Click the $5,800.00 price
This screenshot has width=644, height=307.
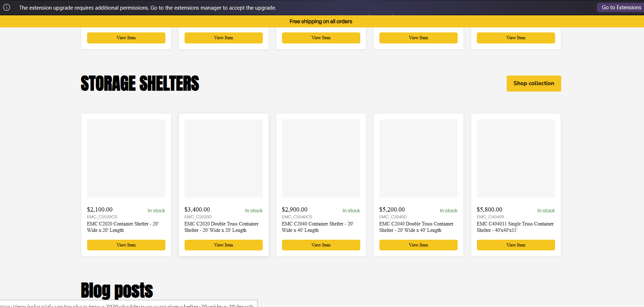pos(490,210)
